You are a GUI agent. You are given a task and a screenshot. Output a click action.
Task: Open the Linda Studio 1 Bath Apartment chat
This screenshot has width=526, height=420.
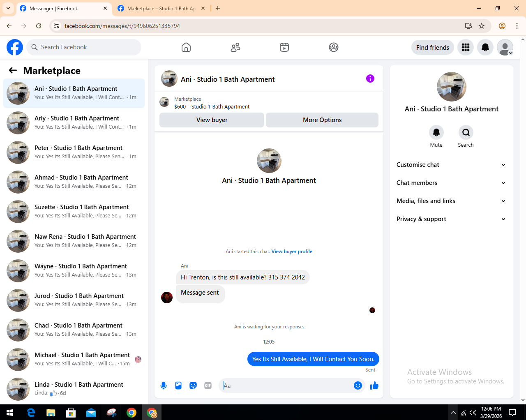pyautogui.click(x=74, y=389)
